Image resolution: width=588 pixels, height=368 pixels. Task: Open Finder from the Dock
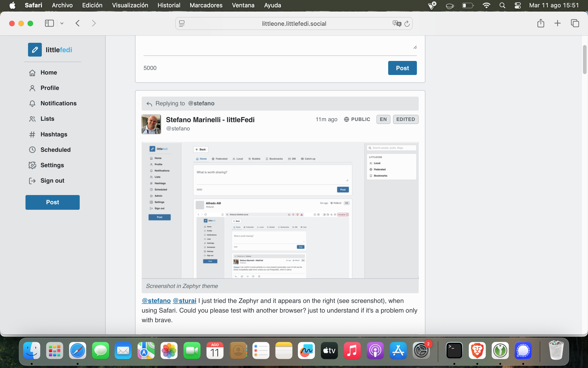click(x=32, y=351)
